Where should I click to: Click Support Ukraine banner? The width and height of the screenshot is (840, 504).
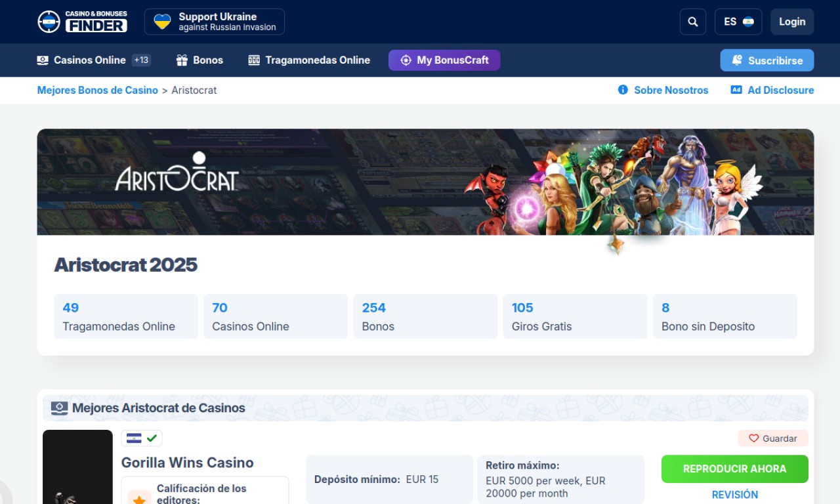[x=215, y=22]
